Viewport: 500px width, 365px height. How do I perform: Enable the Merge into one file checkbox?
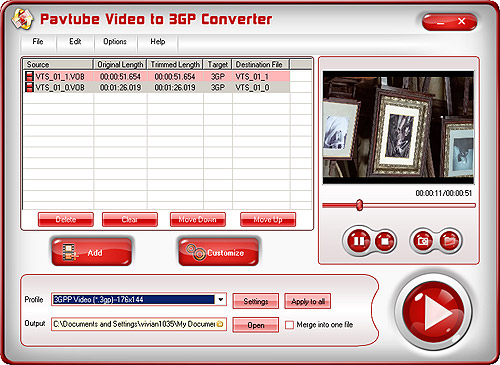[x=289, y=325]
